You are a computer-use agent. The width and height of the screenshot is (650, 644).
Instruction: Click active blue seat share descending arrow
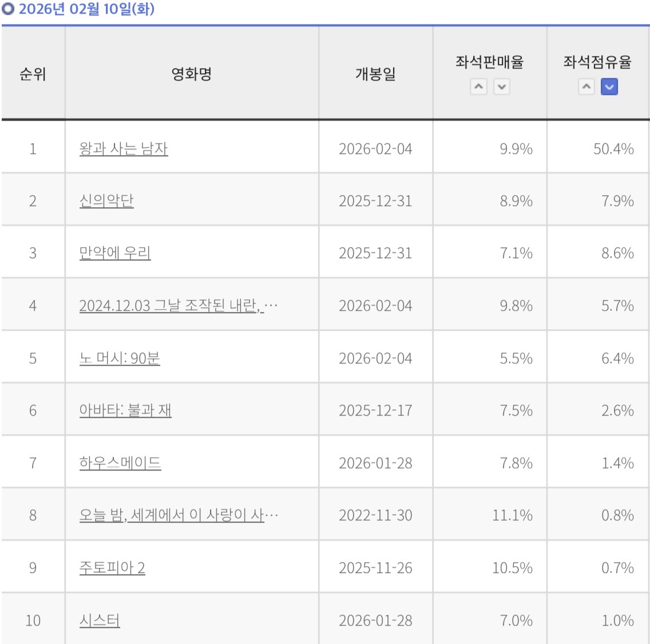click(609, 87)
